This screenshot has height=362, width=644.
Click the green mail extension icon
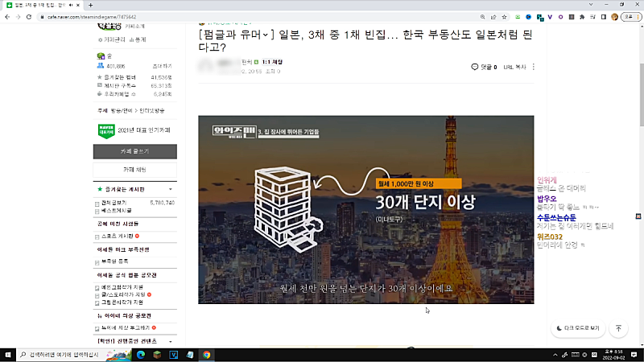click(x=518, y=17)
